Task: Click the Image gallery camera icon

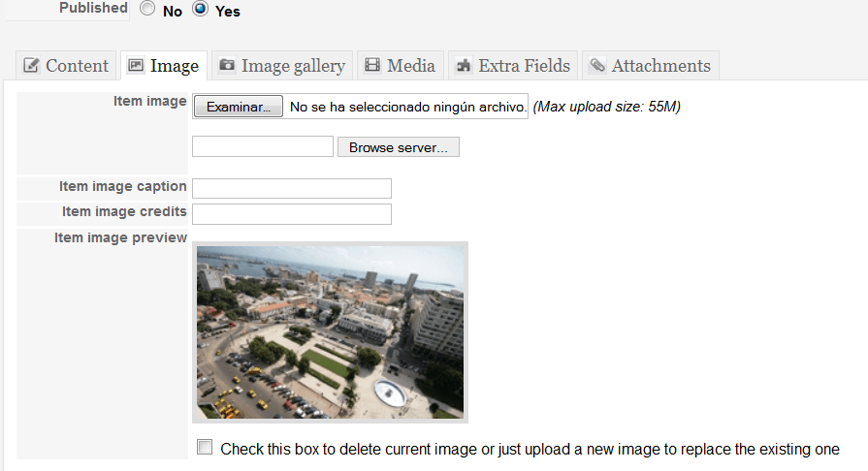Action: point(226,65)
